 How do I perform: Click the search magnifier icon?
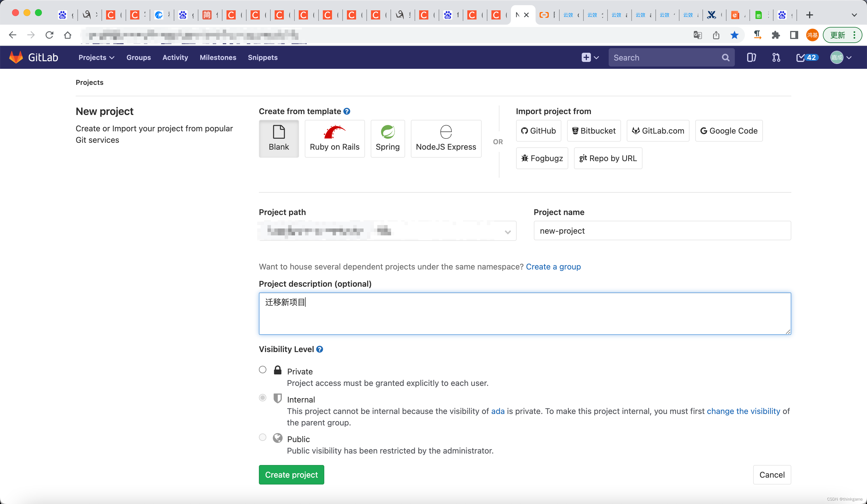pos(726,58)
